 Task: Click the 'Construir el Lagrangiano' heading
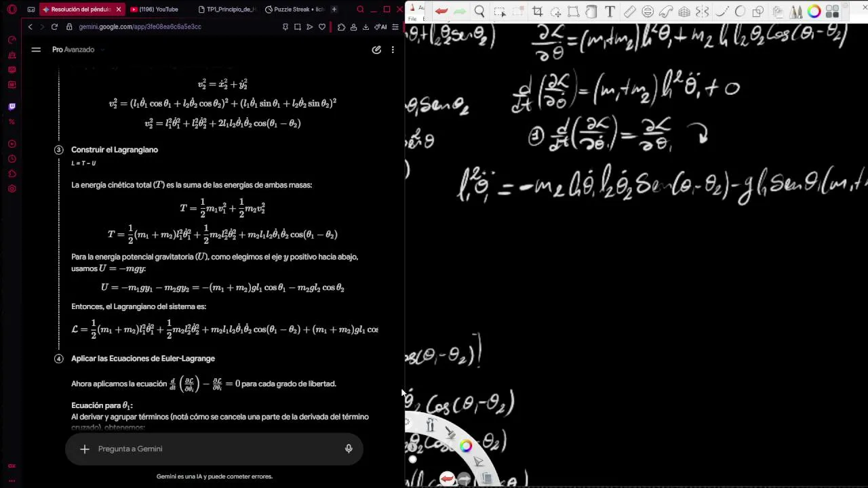point(115,150)
